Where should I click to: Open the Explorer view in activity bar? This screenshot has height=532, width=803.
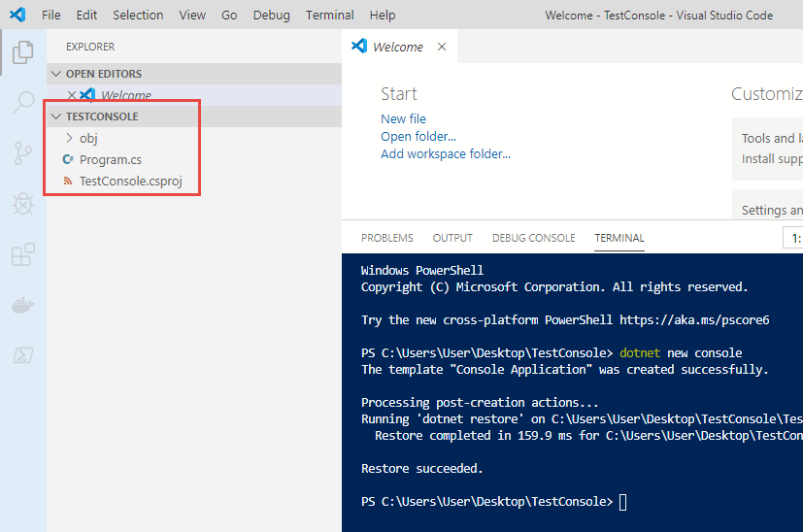pyautogui.click(x=23, y=52)
